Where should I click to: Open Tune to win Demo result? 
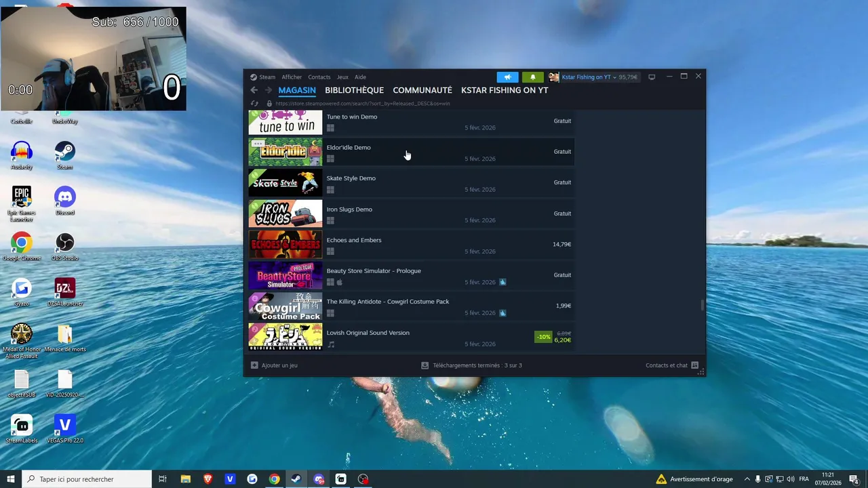[x=411, y=122]
